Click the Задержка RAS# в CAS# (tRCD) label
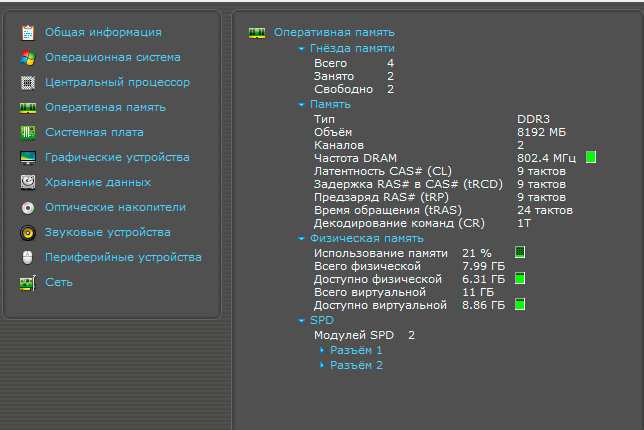Screen dimensions: 644x430 coord(408,184)
